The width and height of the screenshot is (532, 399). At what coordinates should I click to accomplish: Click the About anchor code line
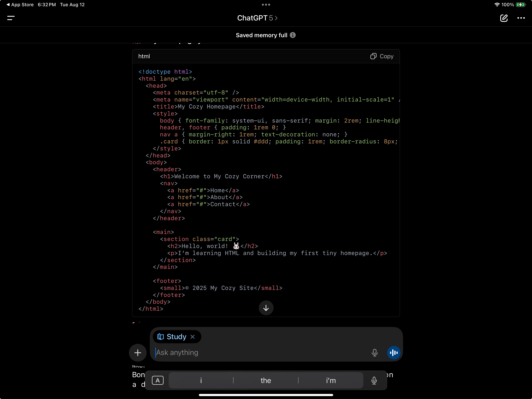tap(205, 197)
